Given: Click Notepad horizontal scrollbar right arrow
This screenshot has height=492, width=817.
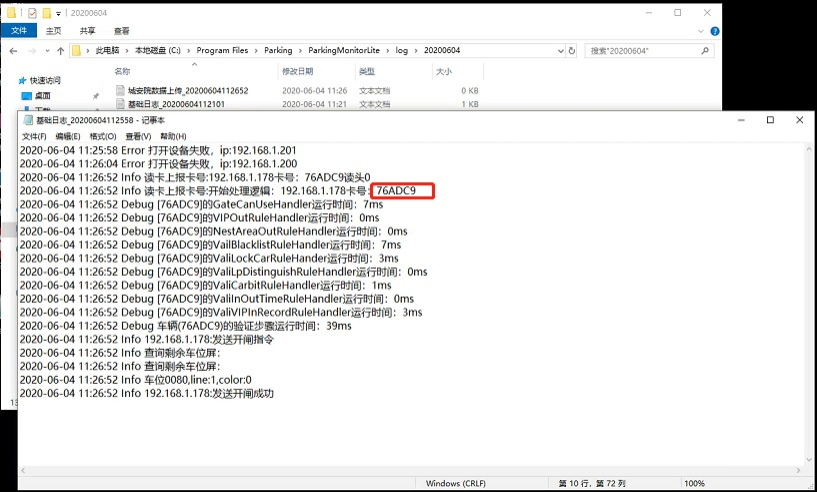Looking at the screenshot, I should point(798,470).
